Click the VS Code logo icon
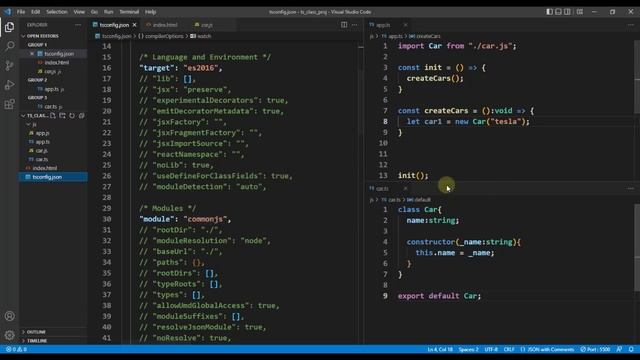Viewport: 640px width, 360px height. [7, 12]
